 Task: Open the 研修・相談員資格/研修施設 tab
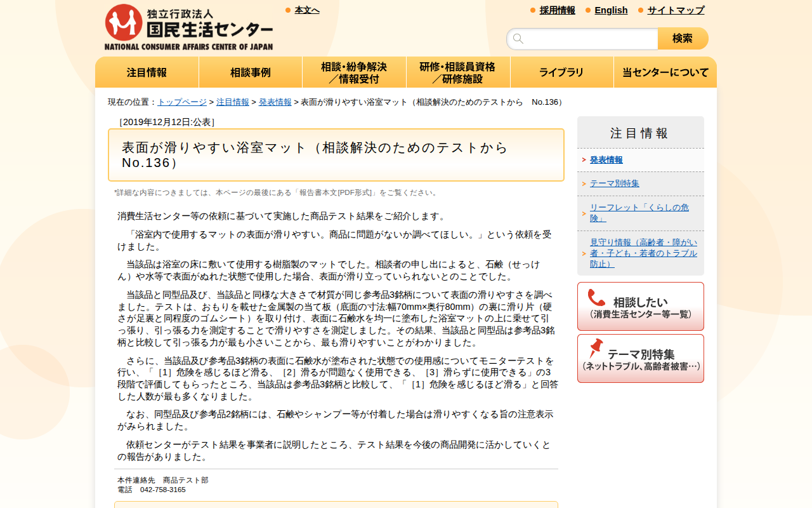click(x=458, y=72)
